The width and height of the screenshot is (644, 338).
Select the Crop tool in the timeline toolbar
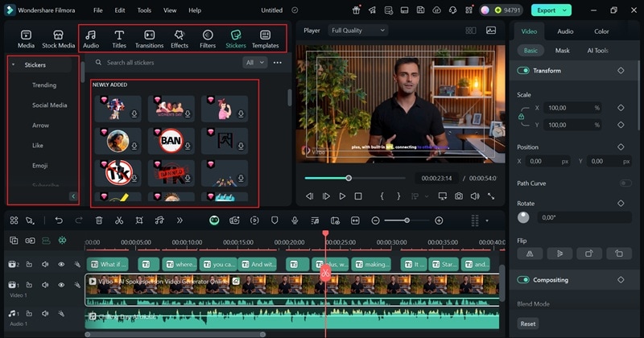click(x=139, y=221)
